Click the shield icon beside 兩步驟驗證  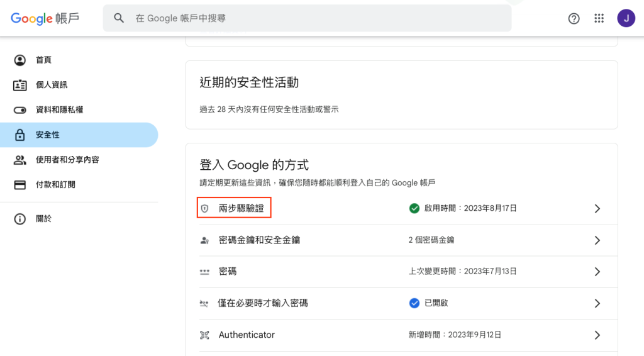[x=204, y=209]
